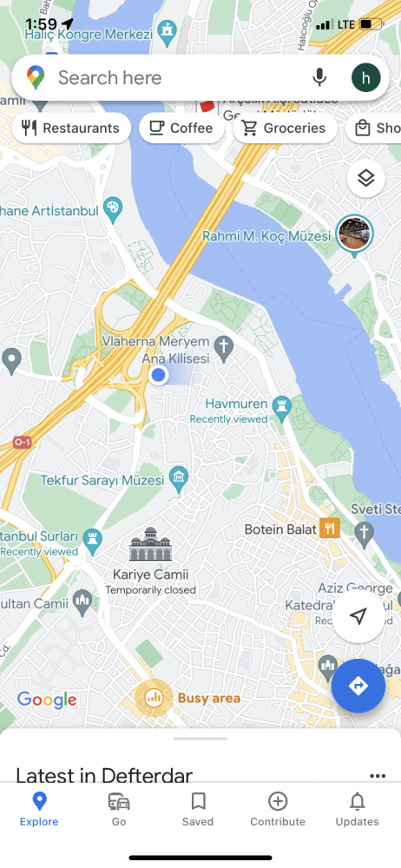Open the Rahmi M. Koç Müzesi photo pin
This screenshot has width=401, height=868.
(x=355, y=234)
